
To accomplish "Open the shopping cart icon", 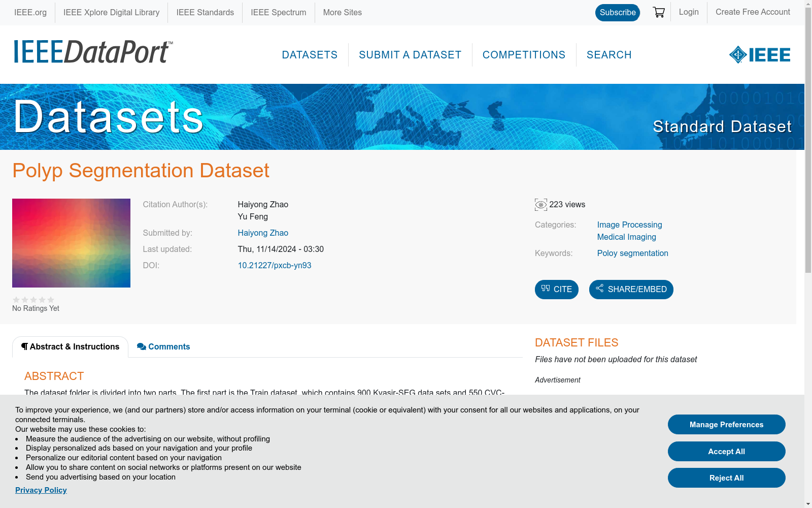I will pyautogui.click(x=659, y=12).
